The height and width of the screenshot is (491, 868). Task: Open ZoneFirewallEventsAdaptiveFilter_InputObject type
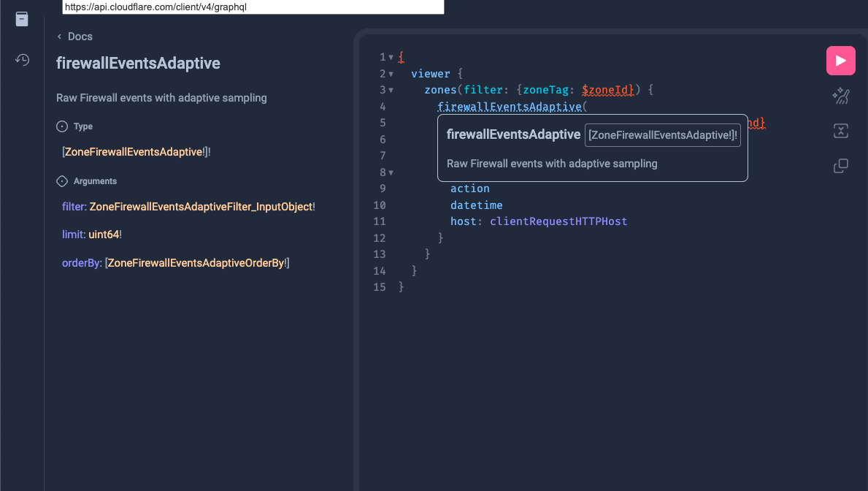pyautogui.click(x=201, y=207)
